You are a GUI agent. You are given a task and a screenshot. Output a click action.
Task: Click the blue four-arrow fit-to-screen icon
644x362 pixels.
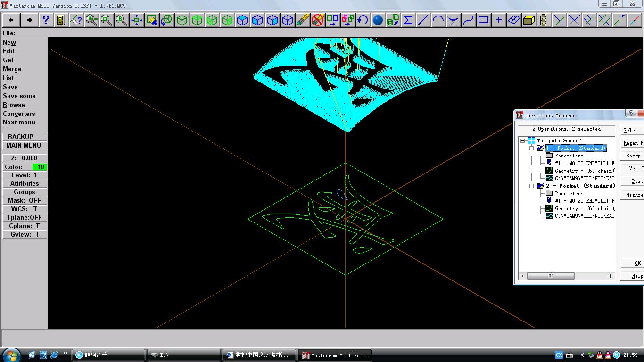tap(137, 20)
